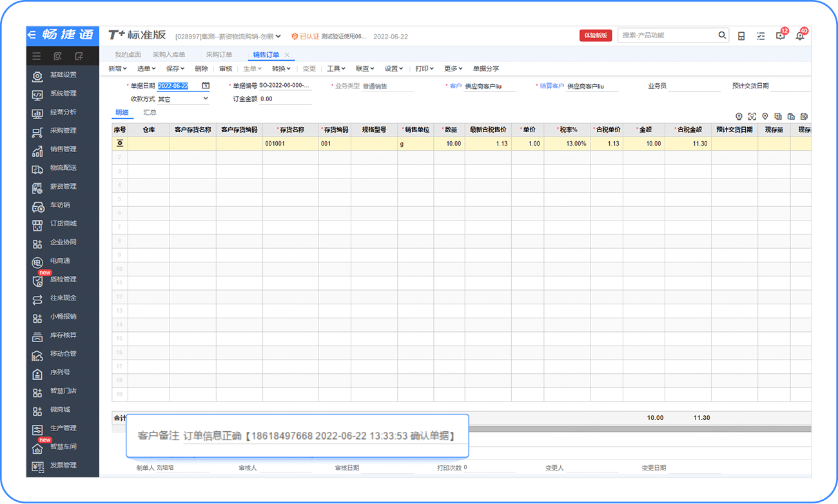Screen dimensions: 838x504
Task: Expand the 新增 dropdown menu
Action: click(x=117, y=68)
